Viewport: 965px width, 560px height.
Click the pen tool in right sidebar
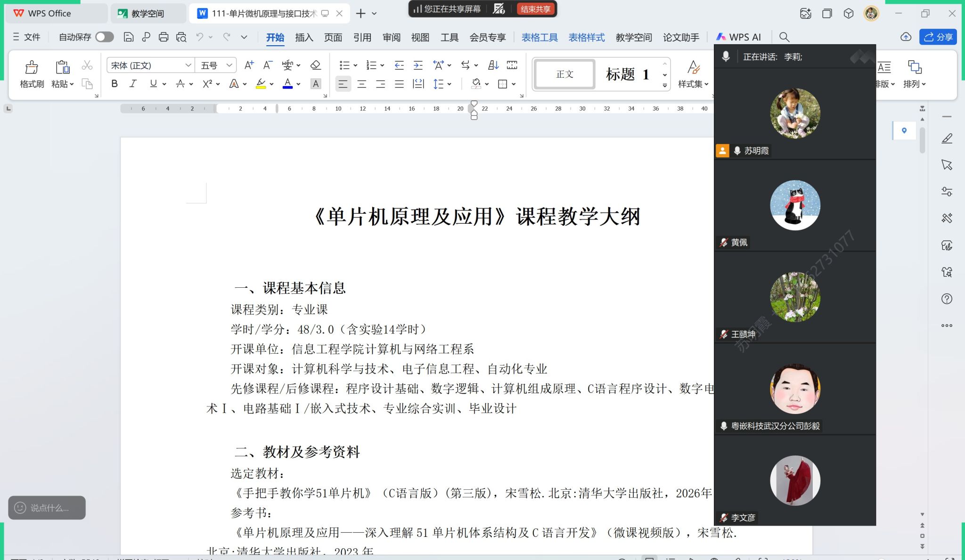click(947, 138)
